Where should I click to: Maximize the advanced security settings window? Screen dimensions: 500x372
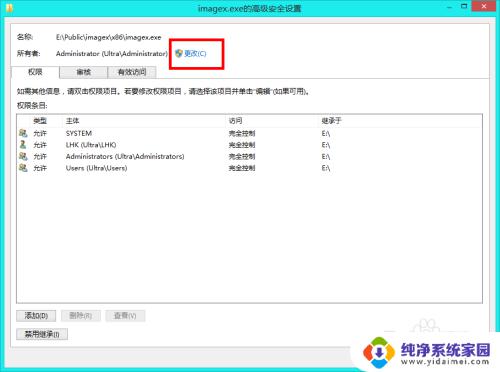464,6
